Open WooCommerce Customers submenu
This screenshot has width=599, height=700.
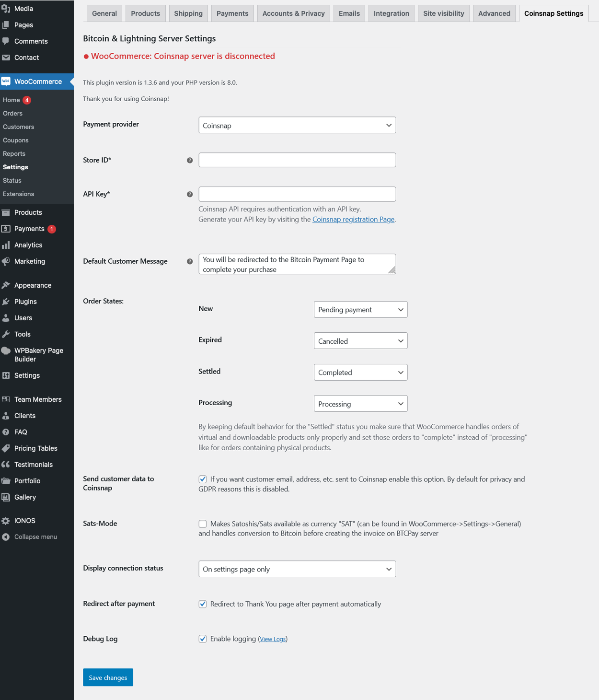[x=19, y=127]
